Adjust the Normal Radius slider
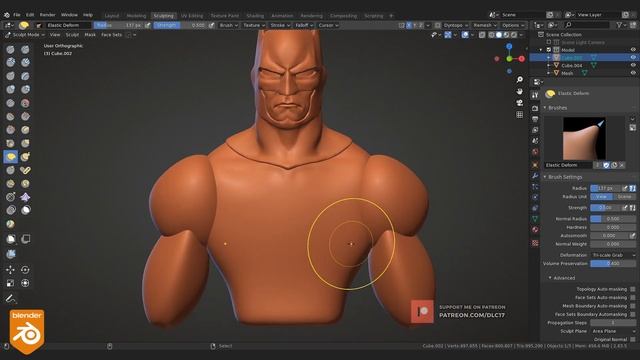The image size is (640, 360). (x=613, y=219)
